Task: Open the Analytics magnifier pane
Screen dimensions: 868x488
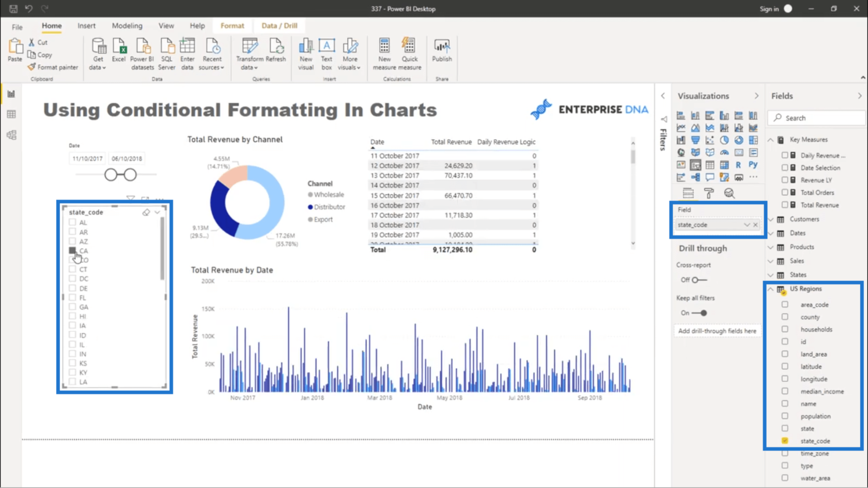Action: (729, 193)
